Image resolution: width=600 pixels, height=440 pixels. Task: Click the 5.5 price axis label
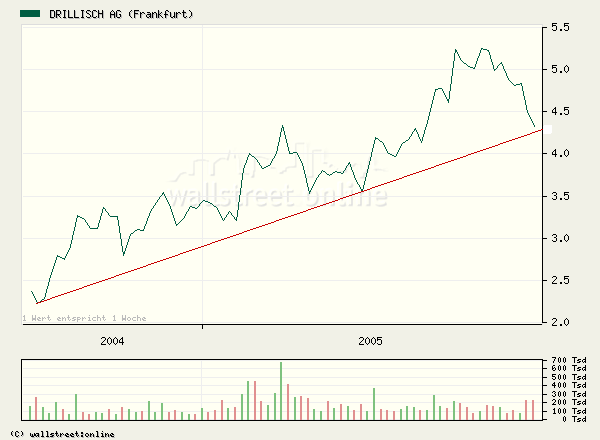pos(557,28)
